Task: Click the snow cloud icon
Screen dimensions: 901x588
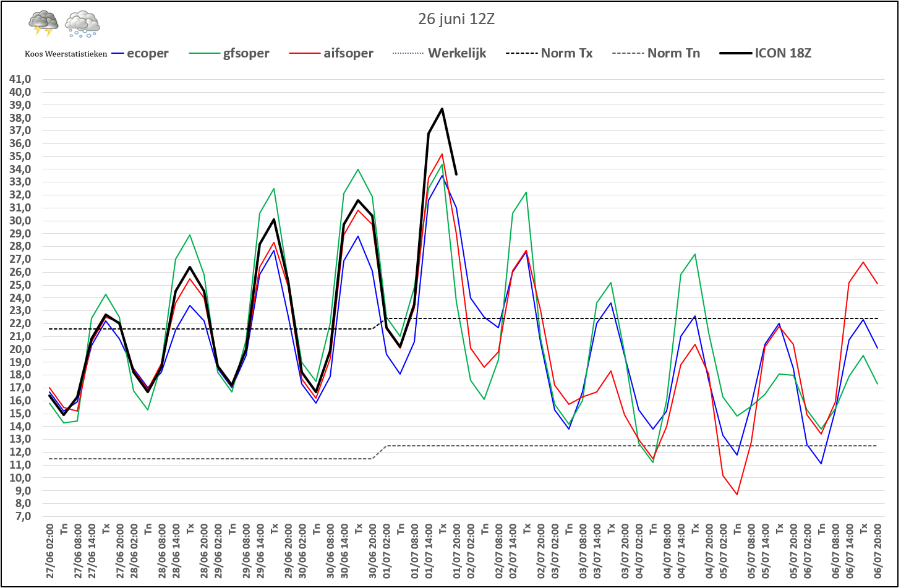Action: (83, 24)
